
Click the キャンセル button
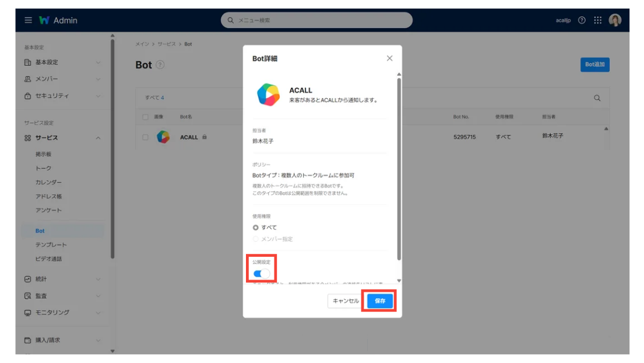[x=346, y=301]
